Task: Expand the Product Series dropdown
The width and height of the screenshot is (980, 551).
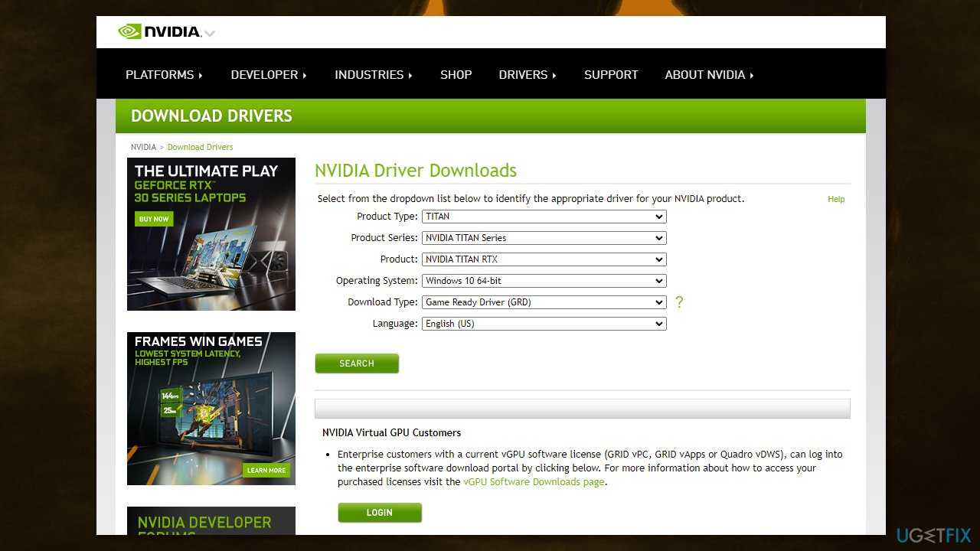Action: 544,238
